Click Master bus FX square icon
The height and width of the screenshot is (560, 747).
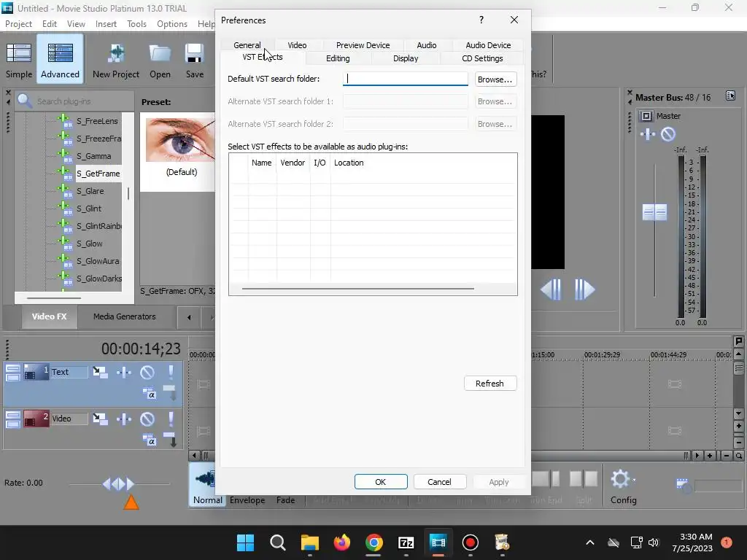pos(646,116)
